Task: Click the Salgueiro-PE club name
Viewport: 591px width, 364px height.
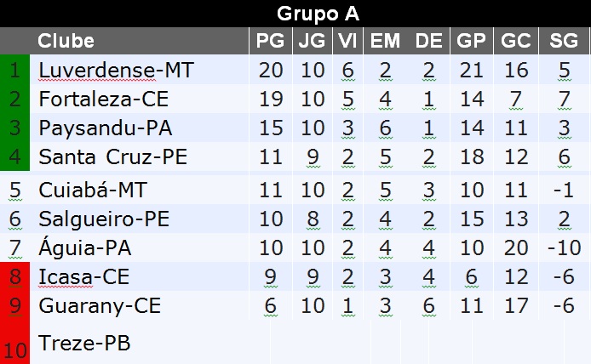Action: point(104,219)
